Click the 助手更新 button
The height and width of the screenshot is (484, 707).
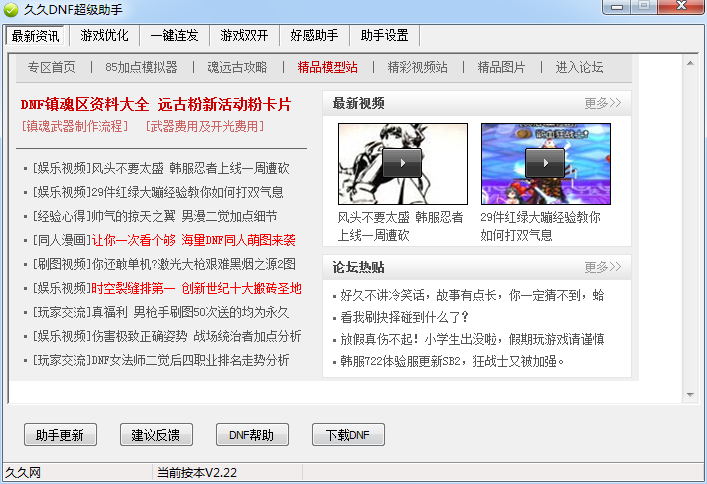(60, 435)
